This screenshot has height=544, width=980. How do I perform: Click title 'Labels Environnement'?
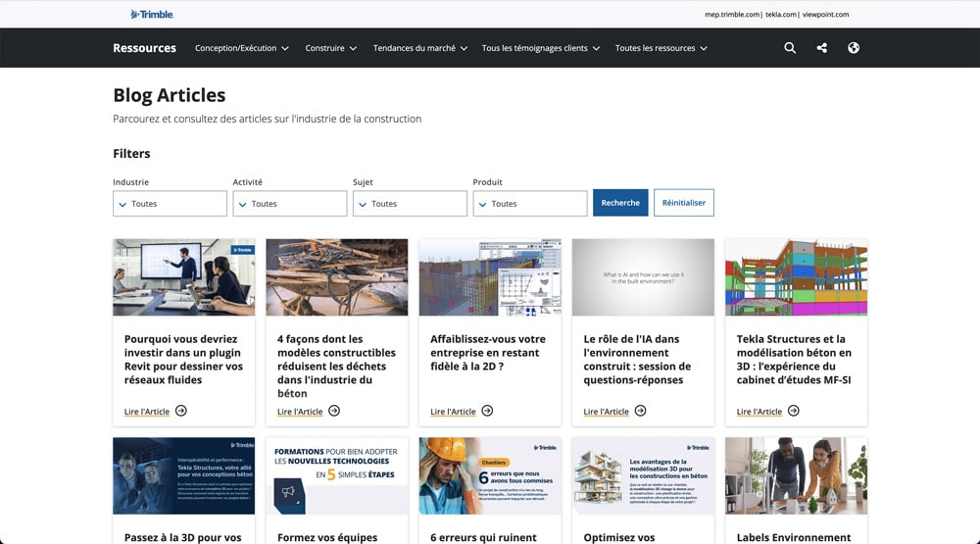click(x=794, y=538)
